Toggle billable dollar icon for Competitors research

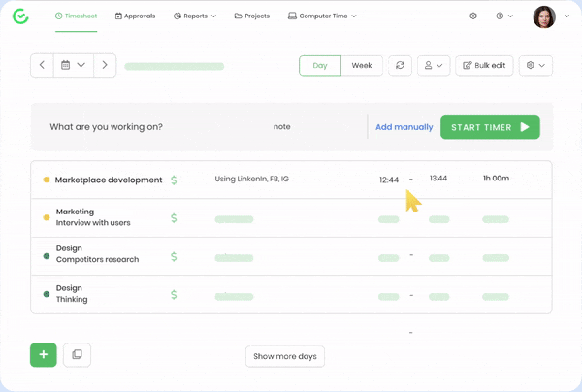[x=174, y=256]
